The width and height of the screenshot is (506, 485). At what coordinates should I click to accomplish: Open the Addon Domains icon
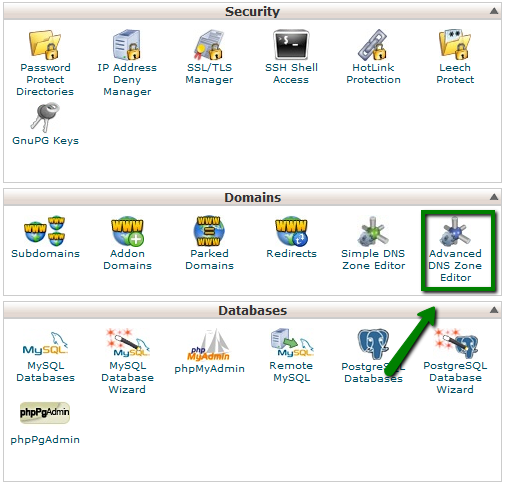127,231
